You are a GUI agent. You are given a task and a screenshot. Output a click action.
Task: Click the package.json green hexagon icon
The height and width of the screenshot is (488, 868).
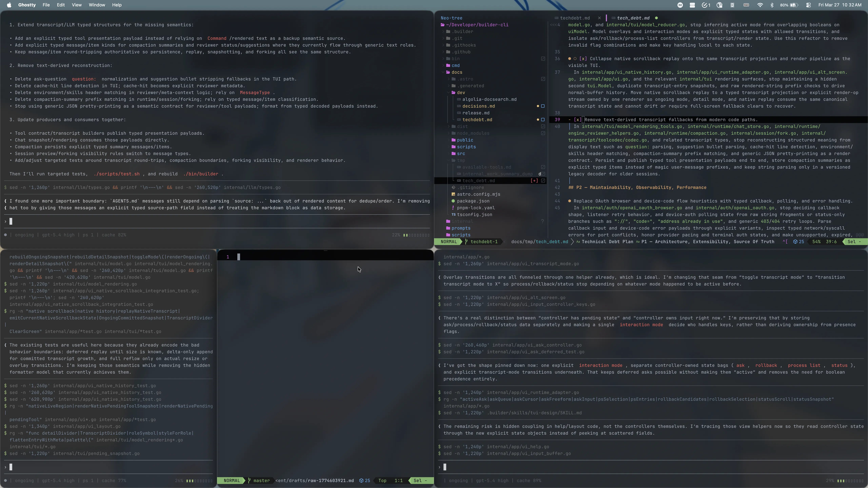click(x=453, y=201)
